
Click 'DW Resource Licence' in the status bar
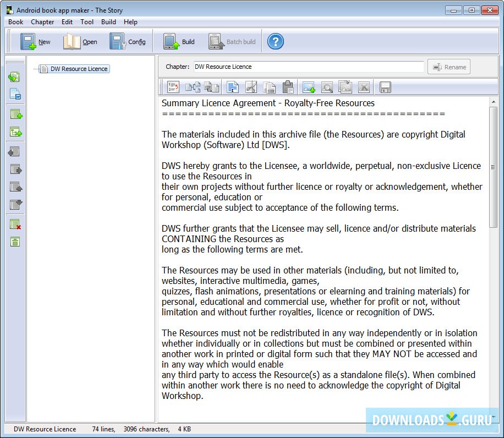click(45, 429)
